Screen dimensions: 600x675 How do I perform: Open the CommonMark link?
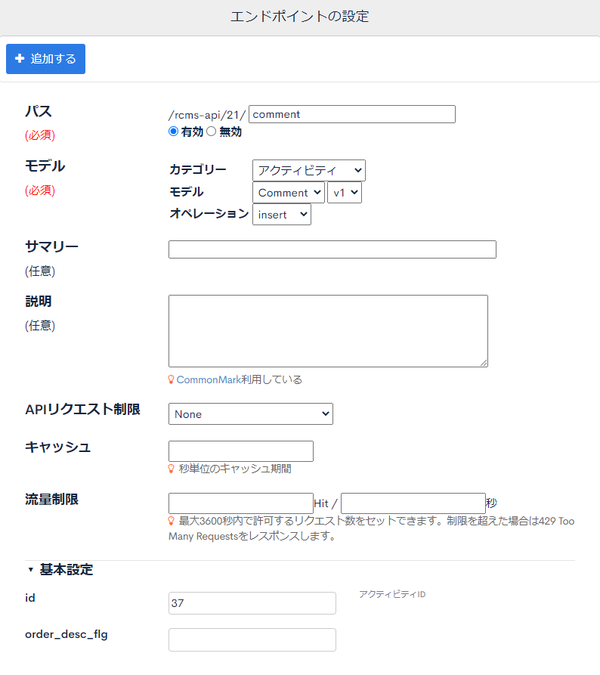pos(208,380)
